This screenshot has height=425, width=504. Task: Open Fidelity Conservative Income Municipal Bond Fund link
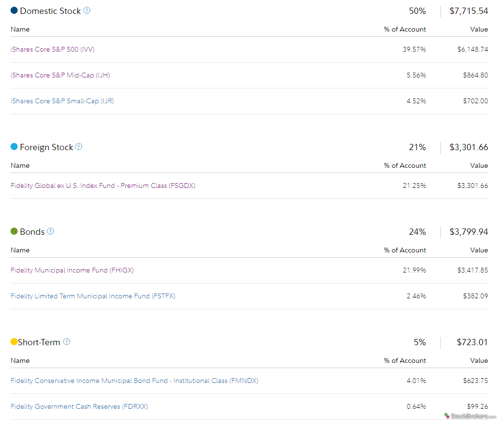[x=134, y=381]
